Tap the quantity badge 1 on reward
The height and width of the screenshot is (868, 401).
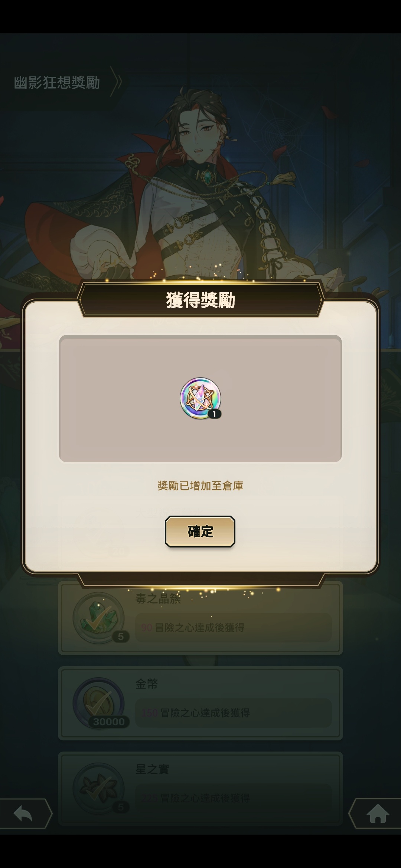coord(214,414)
